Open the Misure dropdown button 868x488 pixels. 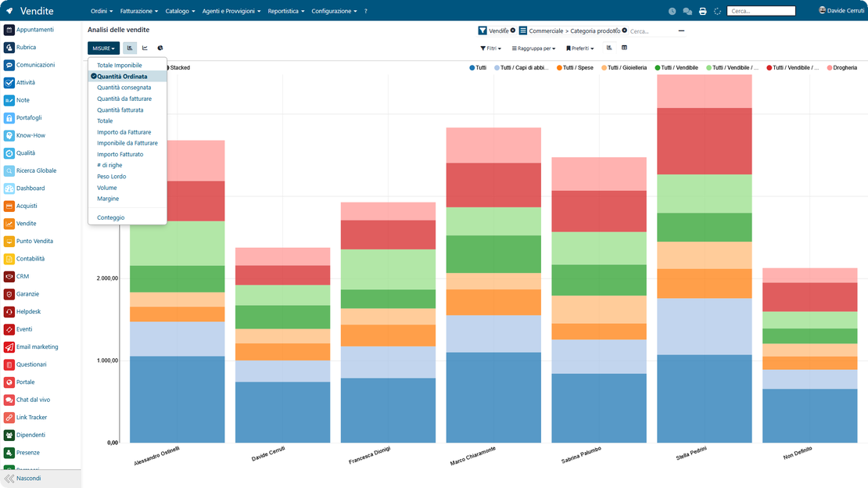[103, 48]
